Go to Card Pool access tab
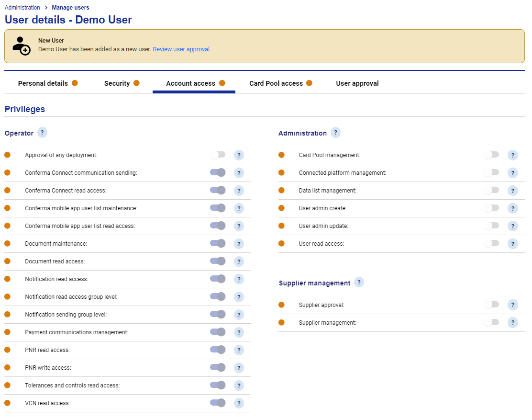The image size is (532, 420). [x=280, y=83]
